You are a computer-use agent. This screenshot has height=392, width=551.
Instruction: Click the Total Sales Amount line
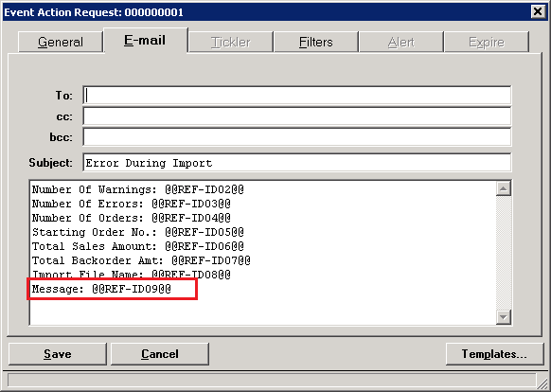(138, 246)
